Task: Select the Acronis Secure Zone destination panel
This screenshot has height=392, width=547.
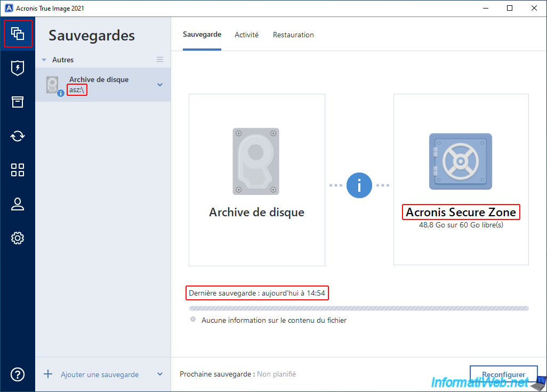Action: pyautogui.click(x=461, y=179)
